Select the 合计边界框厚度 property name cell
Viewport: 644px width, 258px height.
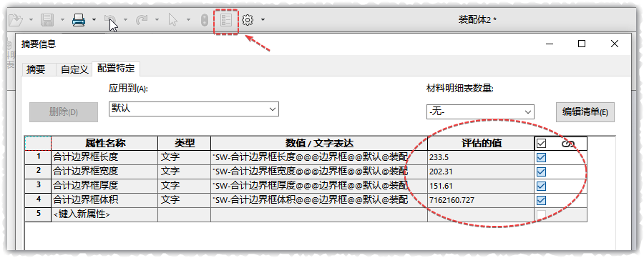[x=104, y=187]
